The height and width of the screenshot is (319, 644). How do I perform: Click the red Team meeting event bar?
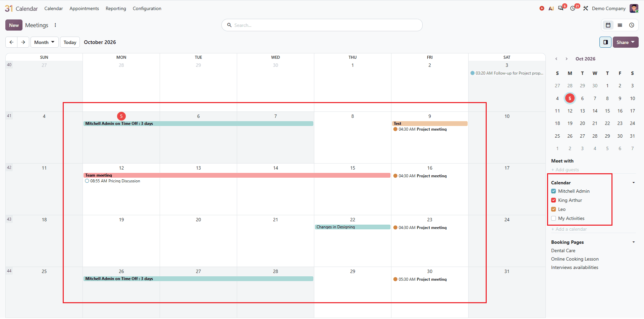pyautogui.click(x=237, y=175)
